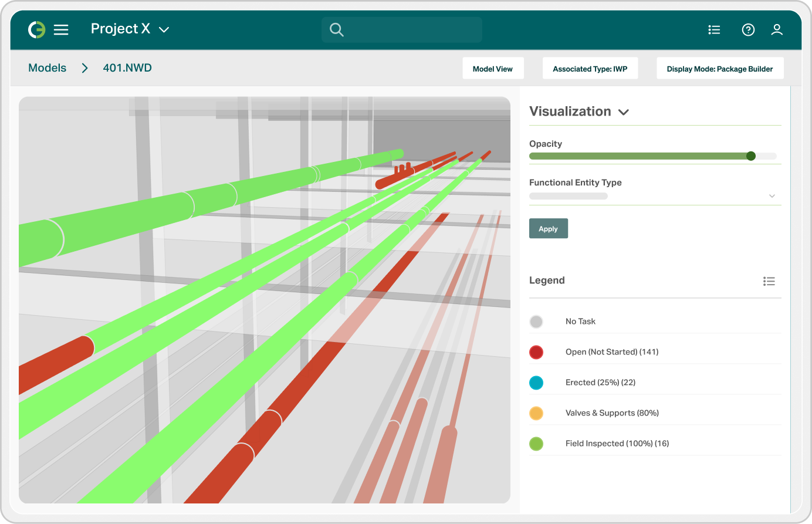
Task: Expand the Project X selector
Action: click(x=164, y=29)
